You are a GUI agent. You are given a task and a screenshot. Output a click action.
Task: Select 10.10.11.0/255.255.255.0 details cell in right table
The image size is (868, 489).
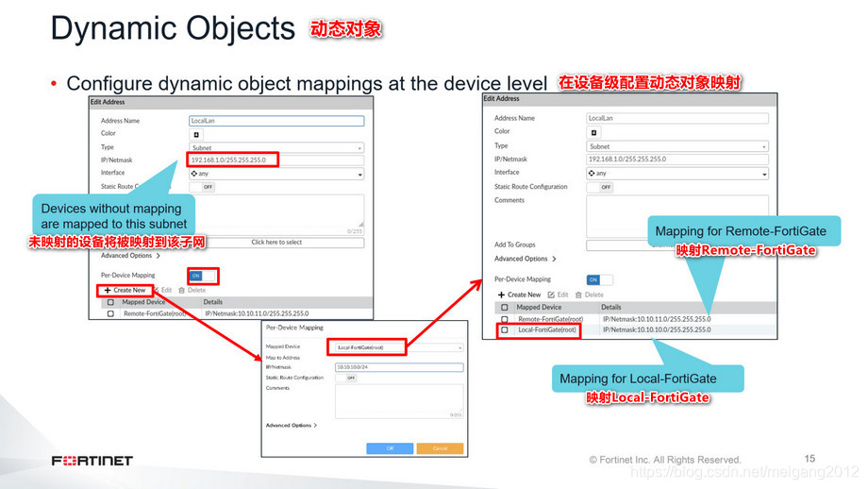[x=657, y=319]
